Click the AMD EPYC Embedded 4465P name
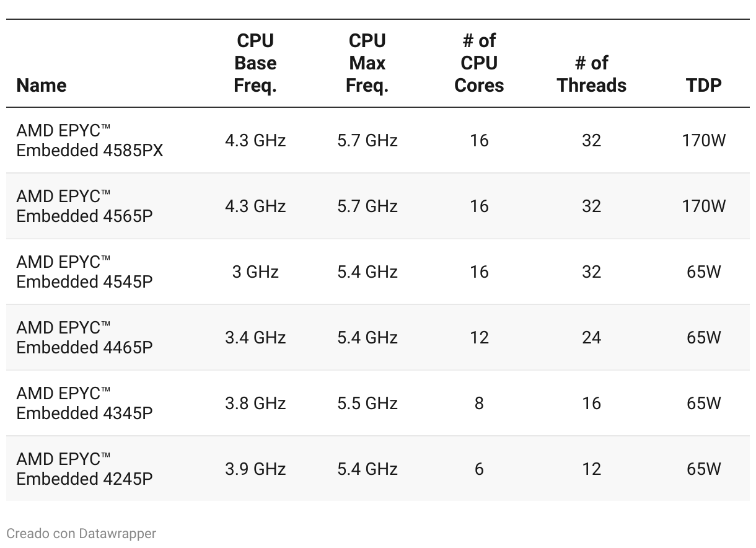 point(84,337)
